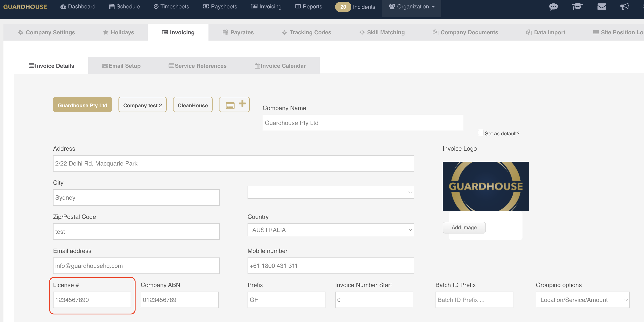This screenshot has height=322, width=644.
Task: Switch to the Email Setup tab
Action: [121, 66]
